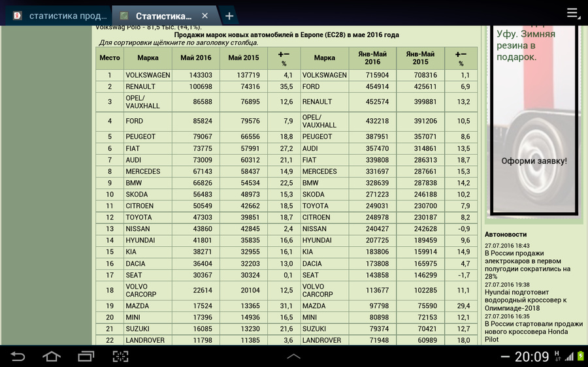Click the value 43860
The height and width of the screenshot is (367, 588).
point(203,229)
